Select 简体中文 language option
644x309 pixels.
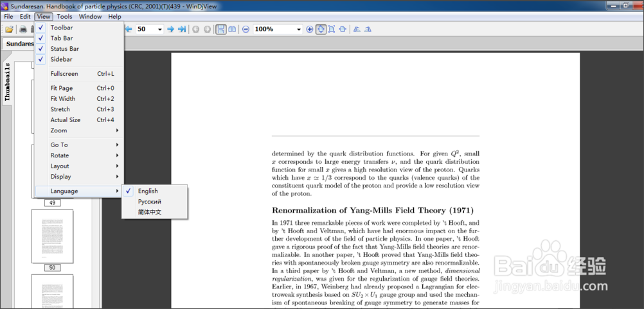click(154, 212)
